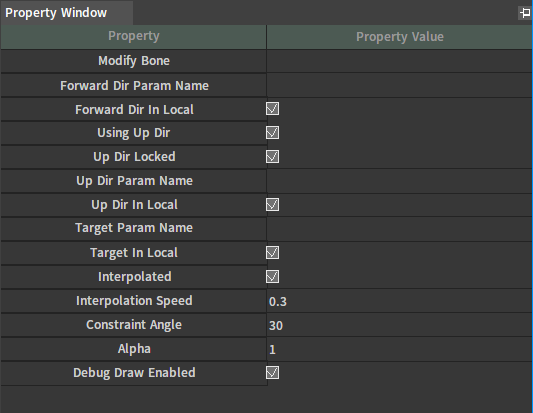Click the Target Param Name value field
The image size is (533, 413).
(400, 229)
